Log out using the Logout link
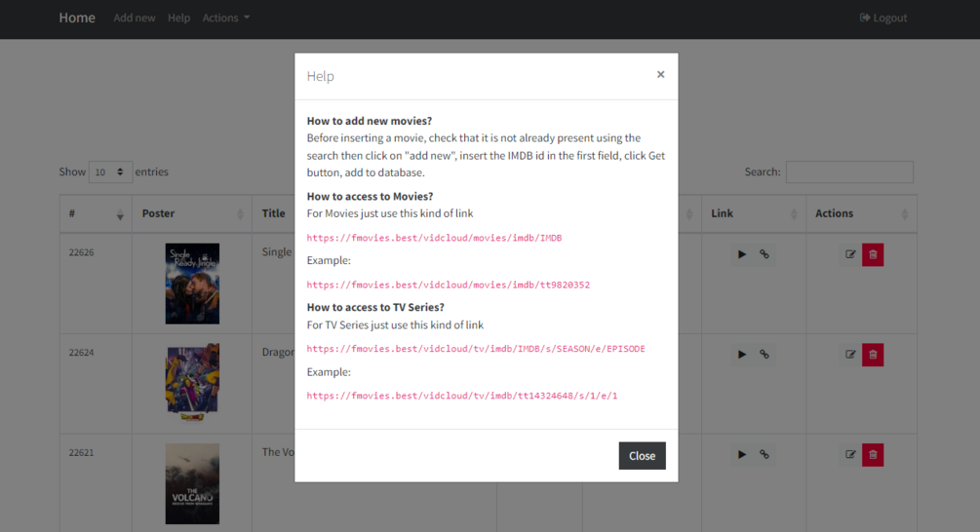Image resolution: width=980 pixels, height=532 pixels. pos(883,18)
